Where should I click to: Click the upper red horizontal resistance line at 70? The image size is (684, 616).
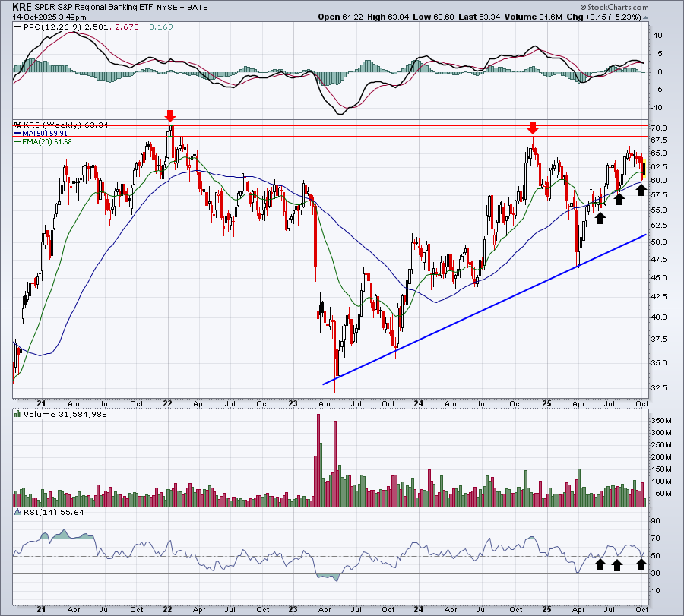[x=331, y=125]
